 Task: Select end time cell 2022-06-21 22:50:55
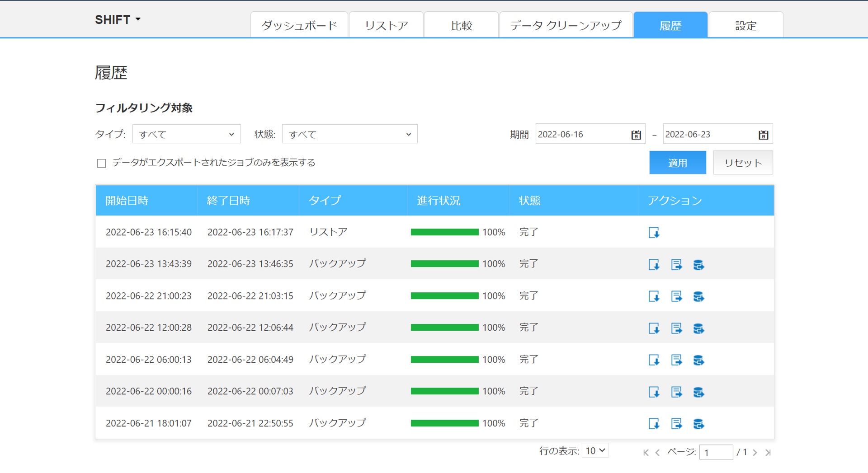tap(250, 423)
